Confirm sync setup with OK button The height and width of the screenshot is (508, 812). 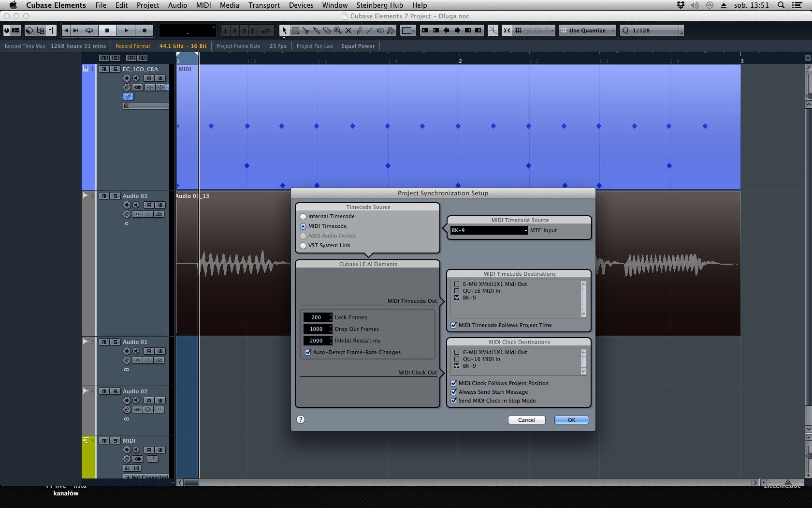[x=571, y=420]
